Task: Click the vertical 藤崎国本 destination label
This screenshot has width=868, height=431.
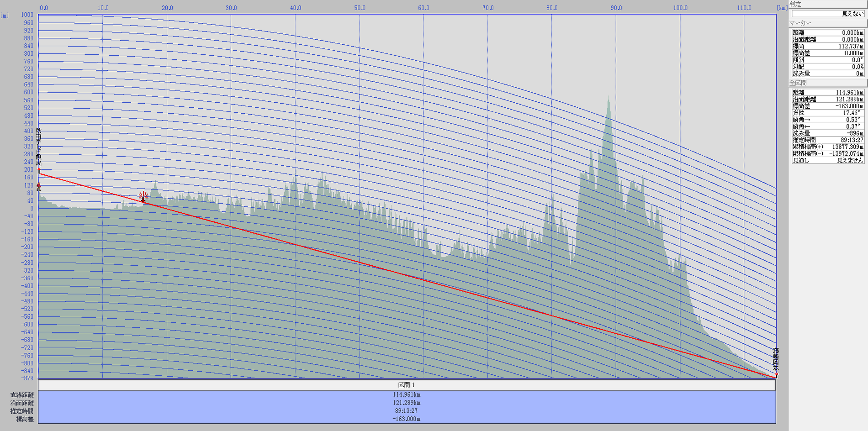Action: click(x=776, y=359)
